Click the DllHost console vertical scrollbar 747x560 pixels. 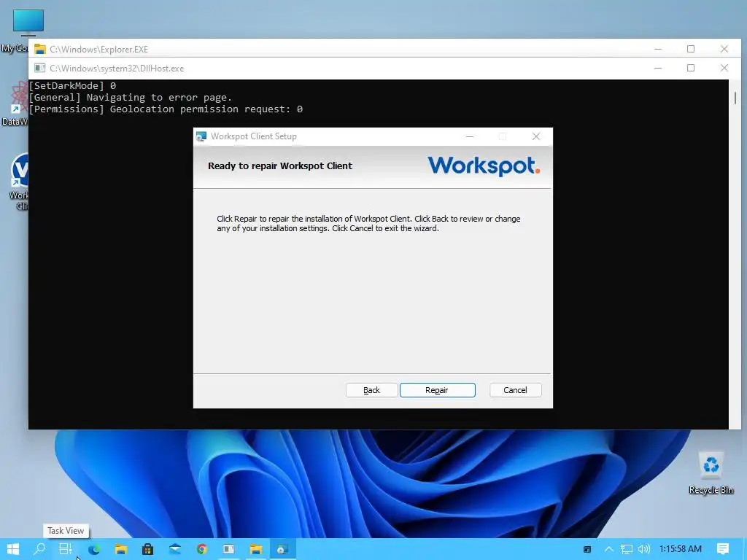(735, 254)
